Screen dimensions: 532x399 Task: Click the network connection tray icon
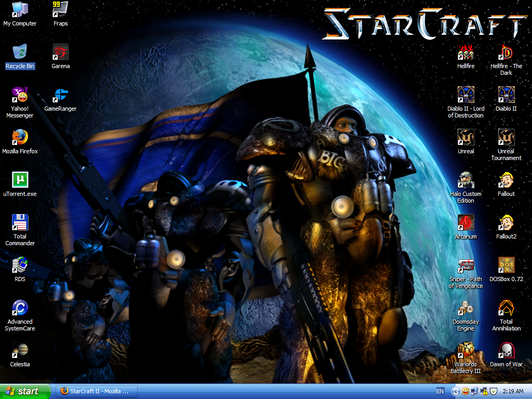tap(474, 392)
